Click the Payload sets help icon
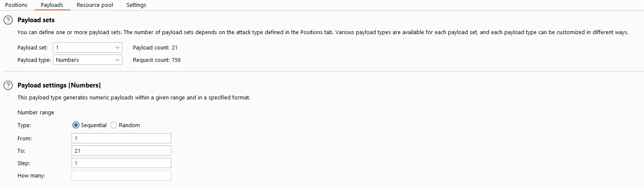Viewport: 644px width, 186px height. (8, 20)
